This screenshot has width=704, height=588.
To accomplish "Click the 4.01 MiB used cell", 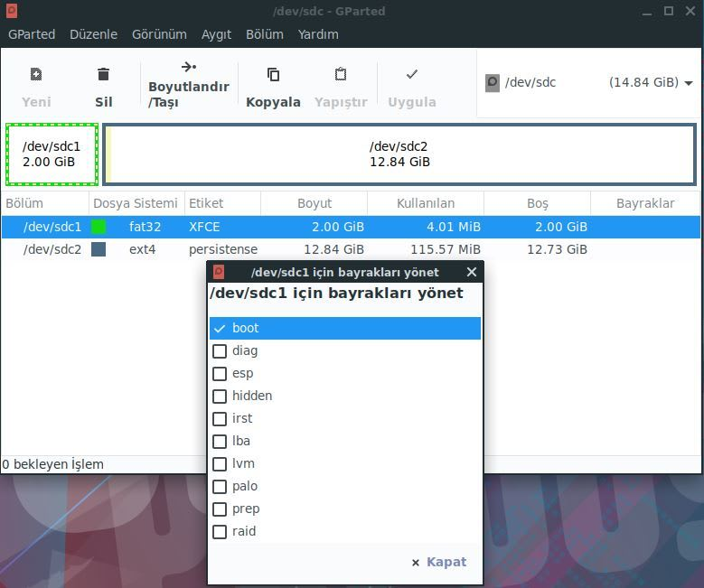I will pyautogui.click(x=454, y=227).
